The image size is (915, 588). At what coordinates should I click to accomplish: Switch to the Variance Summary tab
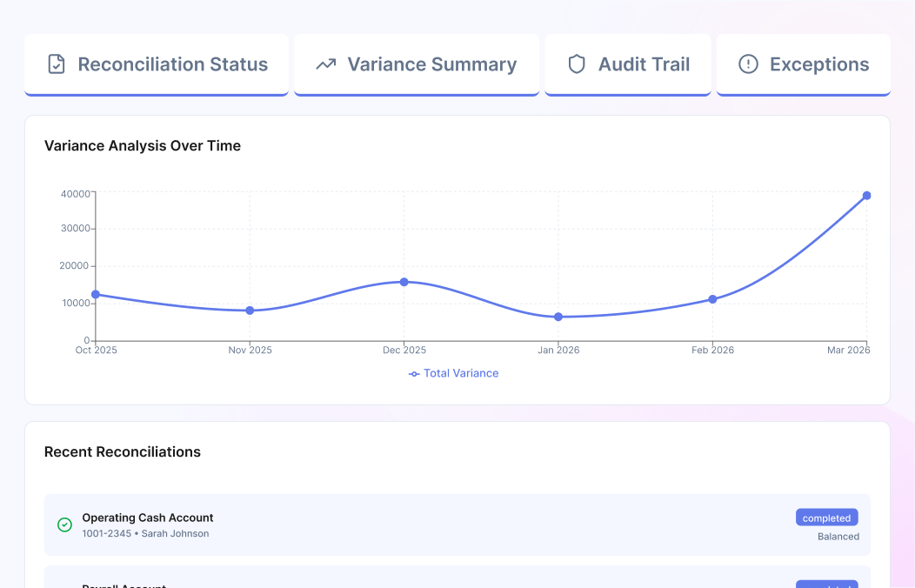(417, 64)
